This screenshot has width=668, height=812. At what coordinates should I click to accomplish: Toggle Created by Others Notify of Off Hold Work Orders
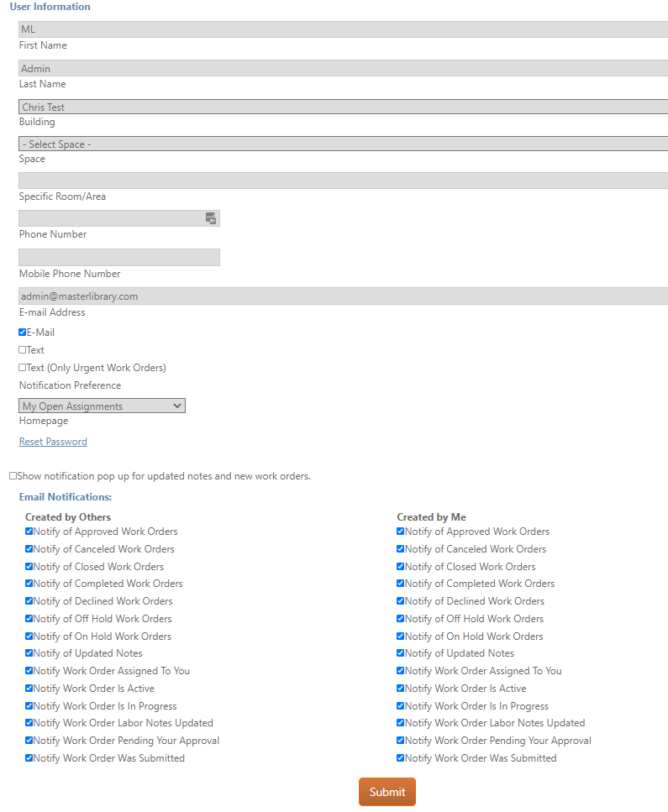[29, 619]
